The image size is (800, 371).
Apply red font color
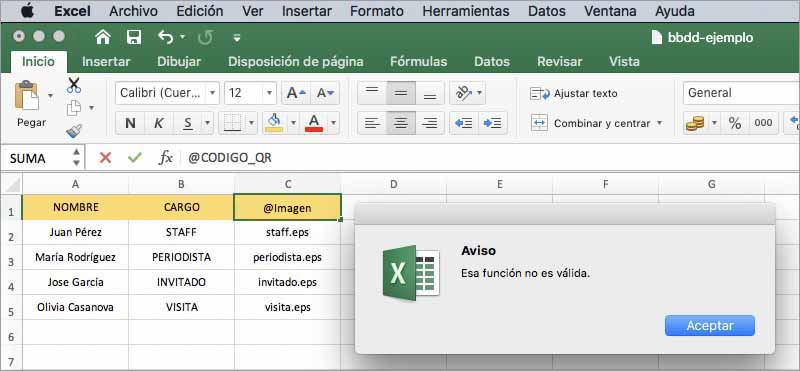(314, 123)
